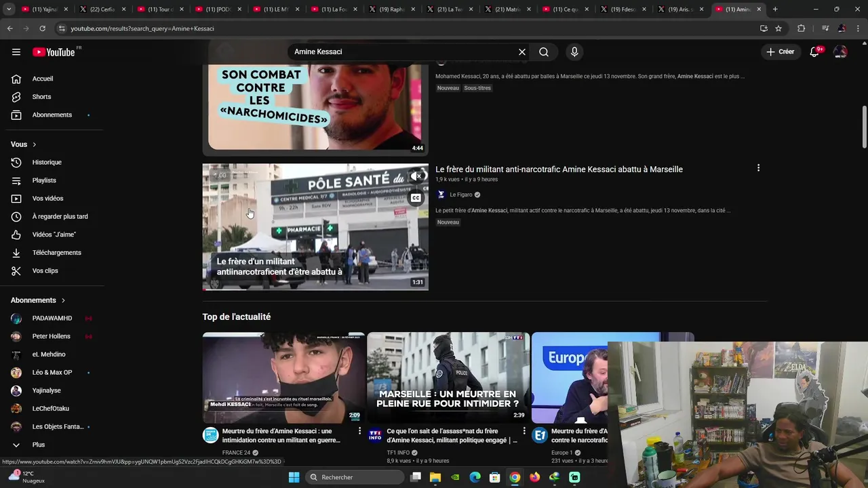Open the France 24 channel avatar

point(211,435)
